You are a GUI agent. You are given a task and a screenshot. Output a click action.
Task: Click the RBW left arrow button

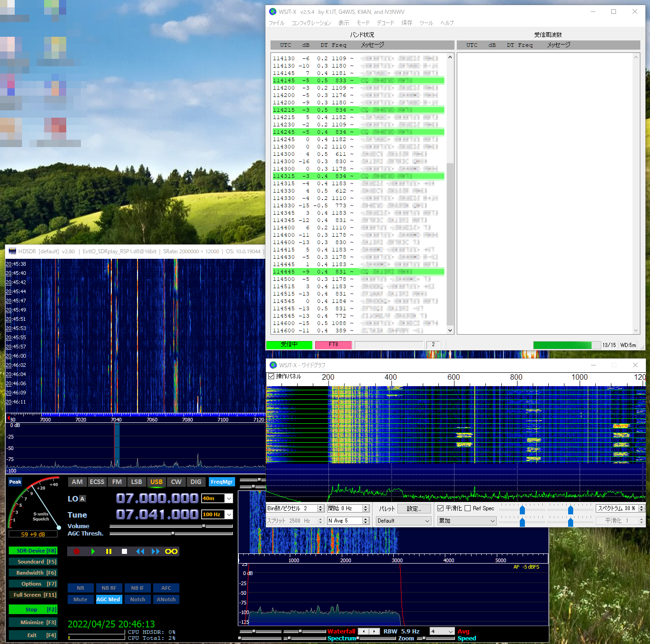[363, 632]
